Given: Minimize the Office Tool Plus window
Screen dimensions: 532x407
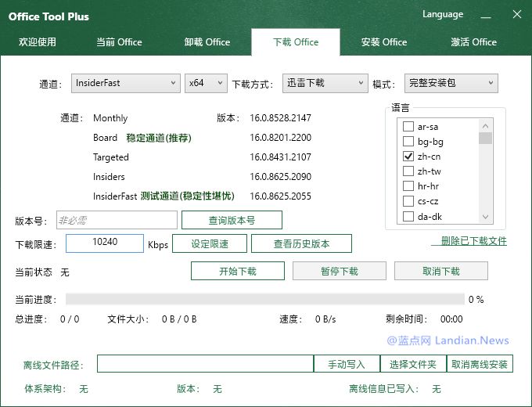Looking at the screenshot, I should (486, 16).
